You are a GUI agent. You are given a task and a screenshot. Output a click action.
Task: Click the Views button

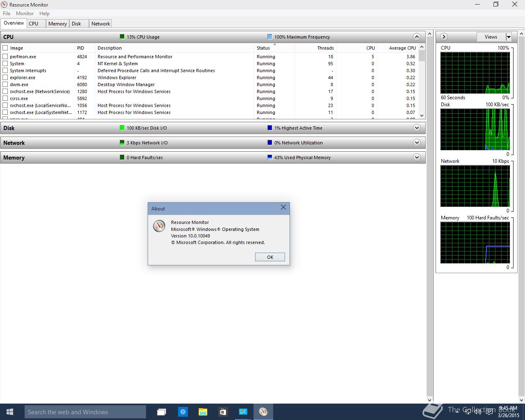click(491, 37)
